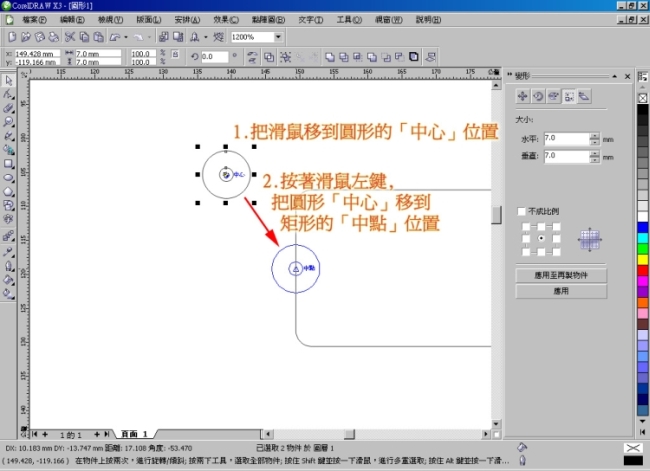Toggle the 不成比例 checkbox
650x471 pixels.
(521, 211)
